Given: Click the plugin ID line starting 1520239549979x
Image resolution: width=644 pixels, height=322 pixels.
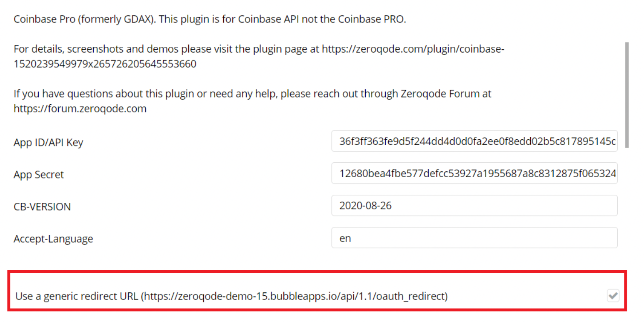Looking at the screenshot, I should [x=105, y=64].
